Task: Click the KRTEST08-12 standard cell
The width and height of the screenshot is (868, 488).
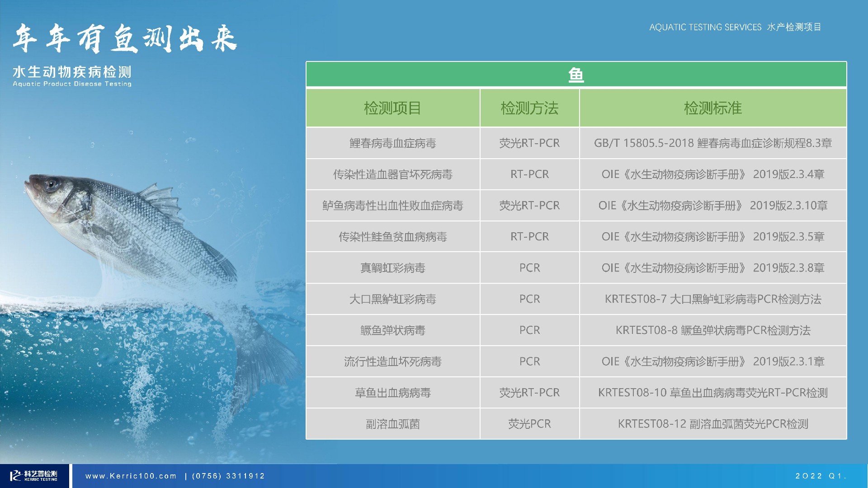Action: click(713, 424)
